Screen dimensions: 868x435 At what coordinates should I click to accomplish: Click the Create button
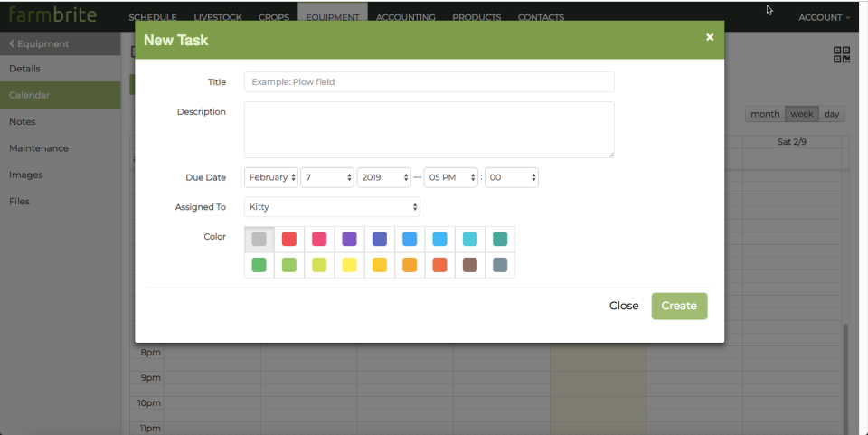(x=679, y=306)
